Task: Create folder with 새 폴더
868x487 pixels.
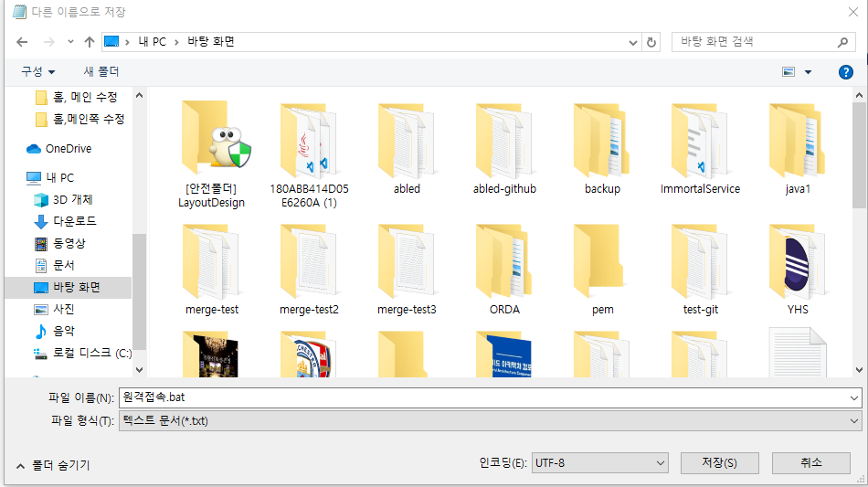Action: [101, 71]
